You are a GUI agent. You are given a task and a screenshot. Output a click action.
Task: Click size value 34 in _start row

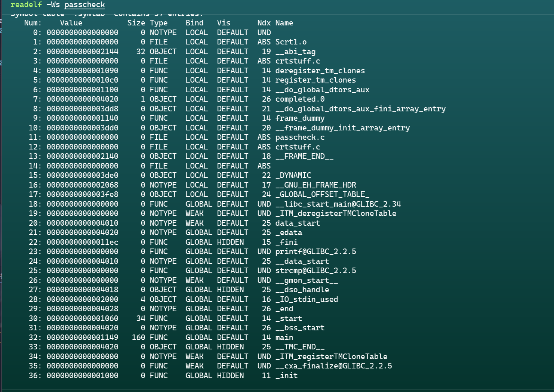(x=141, y=319)
